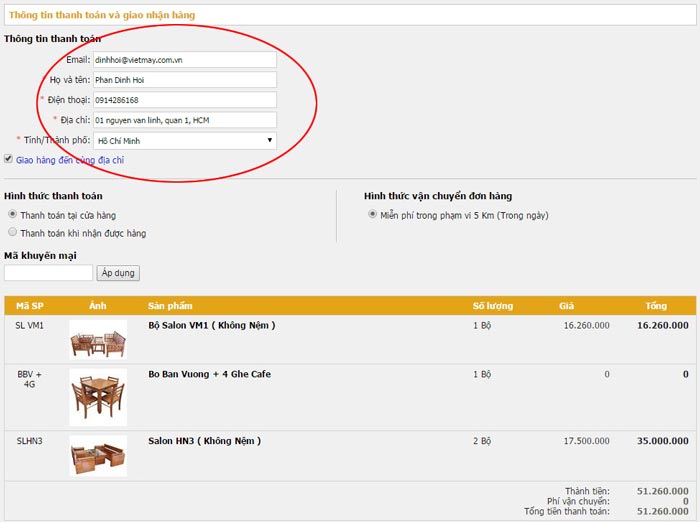Click the 16.260.000 price in Giá column
Viewport: 700px width, 522px height.
click(587, 326)
